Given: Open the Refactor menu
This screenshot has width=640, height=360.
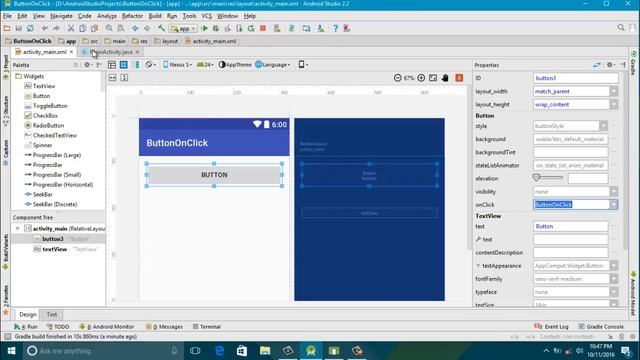Looking at the screenshot, I should (x=132, y=16).
